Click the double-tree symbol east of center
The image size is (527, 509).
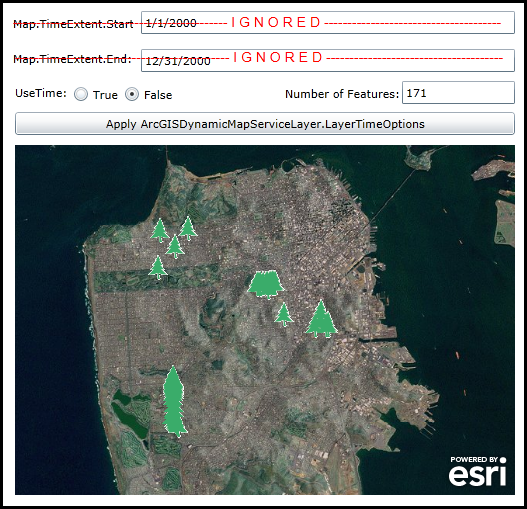(321, 319)
